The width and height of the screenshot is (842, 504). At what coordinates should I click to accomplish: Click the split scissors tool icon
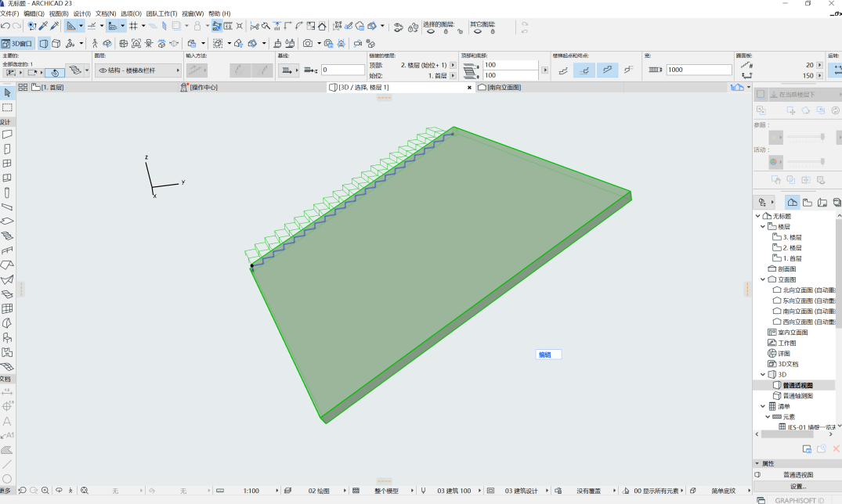pyautogui.click(x=255, y=26)
